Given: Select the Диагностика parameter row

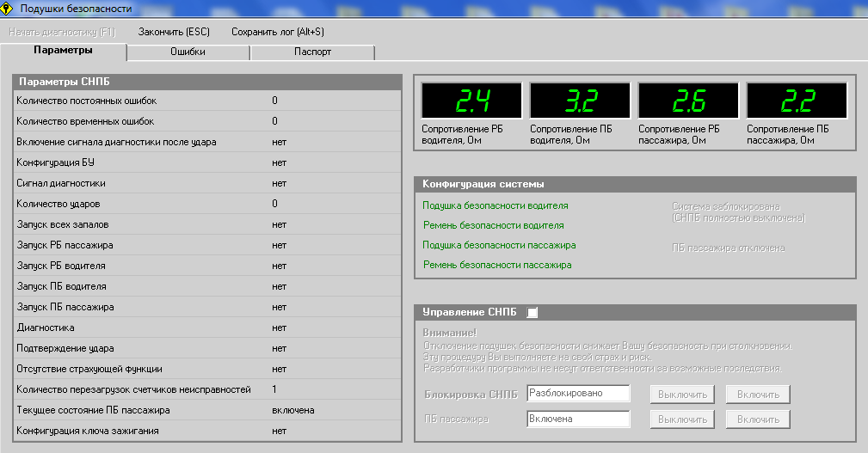Looking at the screenshot, I should point(207,328).
